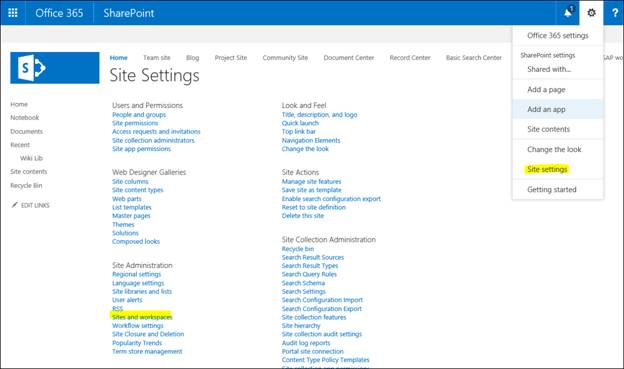Open Title, description, and logo link

(x=320, y=115)
